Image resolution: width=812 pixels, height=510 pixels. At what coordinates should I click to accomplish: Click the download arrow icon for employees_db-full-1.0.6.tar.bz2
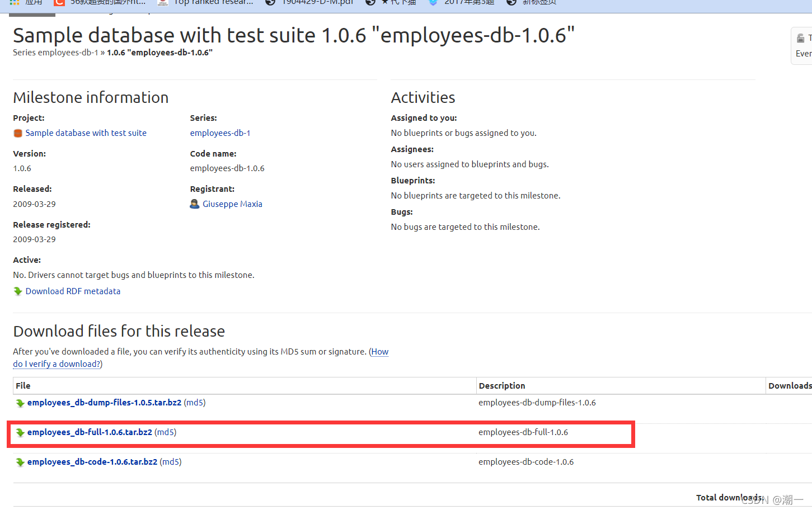pyautogui.click(x=20, y=433)
